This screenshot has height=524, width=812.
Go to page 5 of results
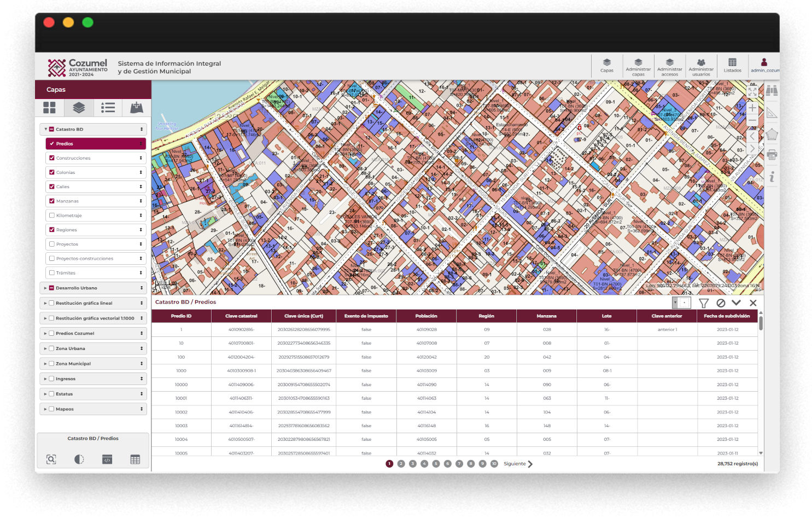(x=436, y=464)
